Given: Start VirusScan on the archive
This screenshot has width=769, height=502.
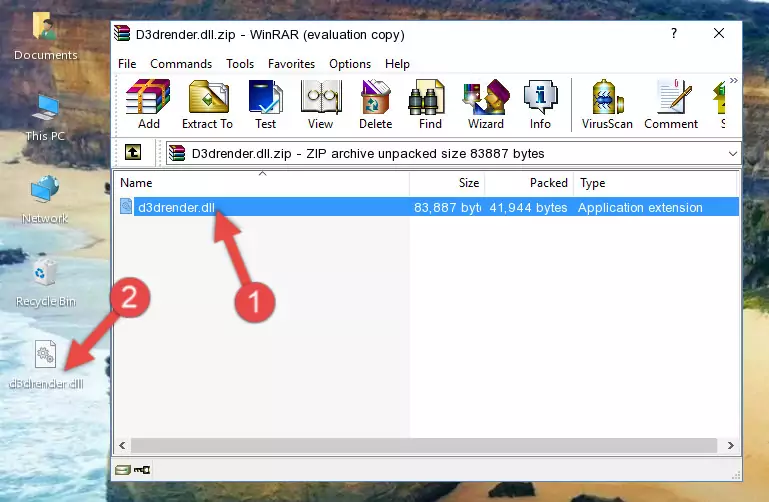Looking at the screenshot, I should [607, 104].
